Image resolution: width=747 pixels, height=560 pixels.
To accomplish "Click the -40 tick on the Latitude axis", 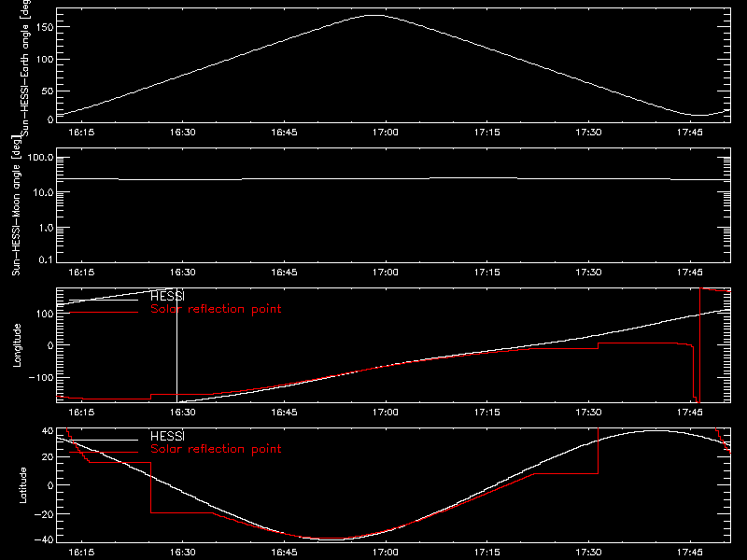I will (x=44, y=539).
